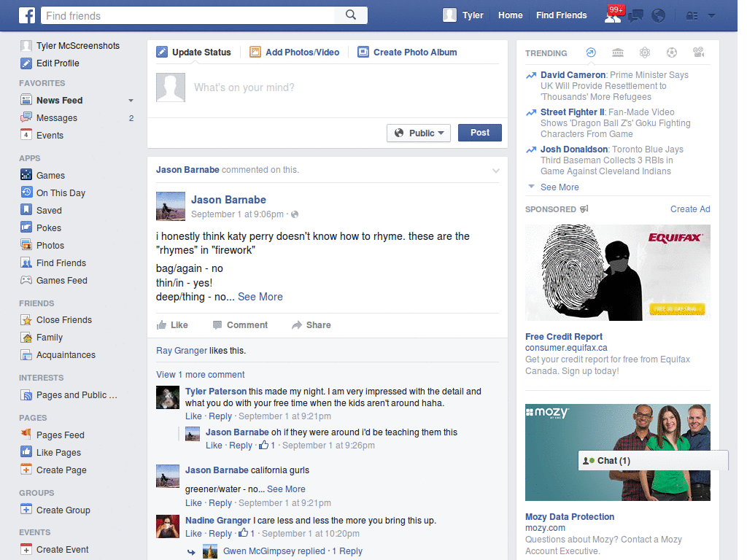Open Acquaintances list
The width and height of the screenshot is (747, 560).
[58, 355]
